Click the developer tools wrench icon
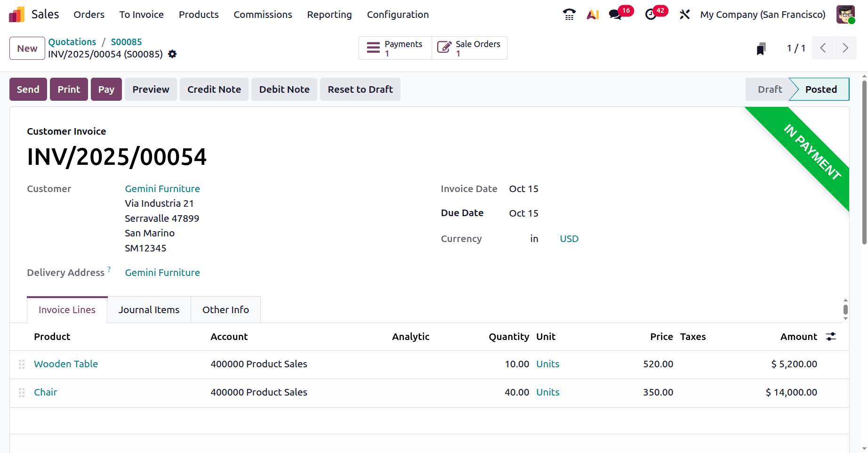Screen dimensions: 868x453 684,15
